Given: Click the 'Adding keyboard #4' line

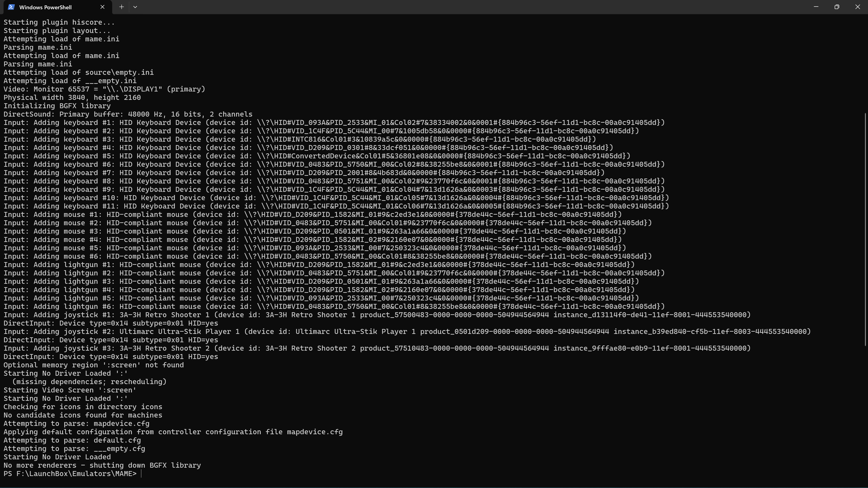Looking at the screenshot, I should (x=308, y=148).
